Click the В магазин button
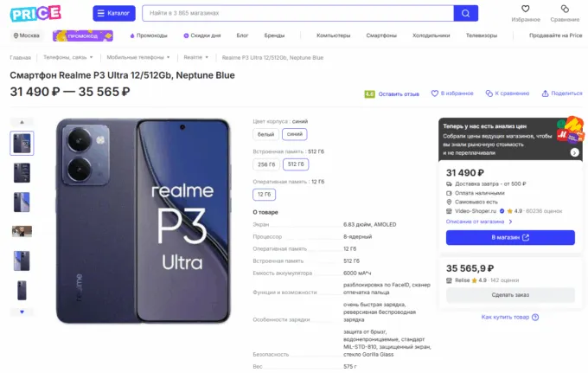 pos(509,237)
